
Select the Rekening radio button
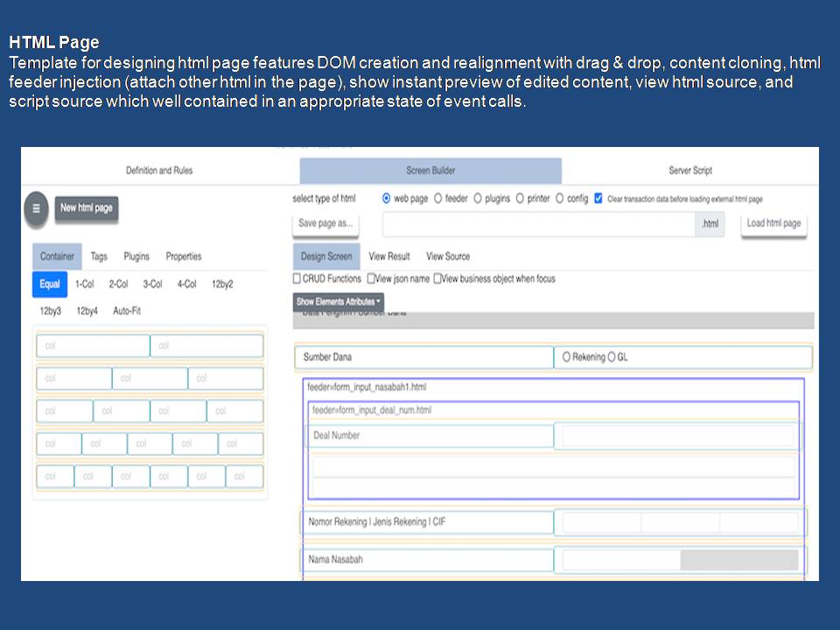pos(566,357)
